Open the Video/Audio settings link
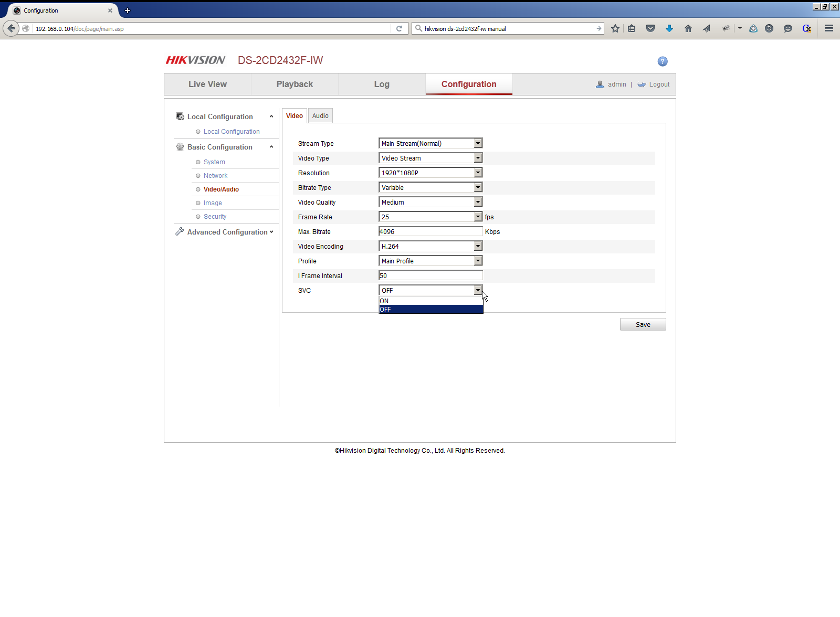The image size is (840, 617). tap(221, 189)
